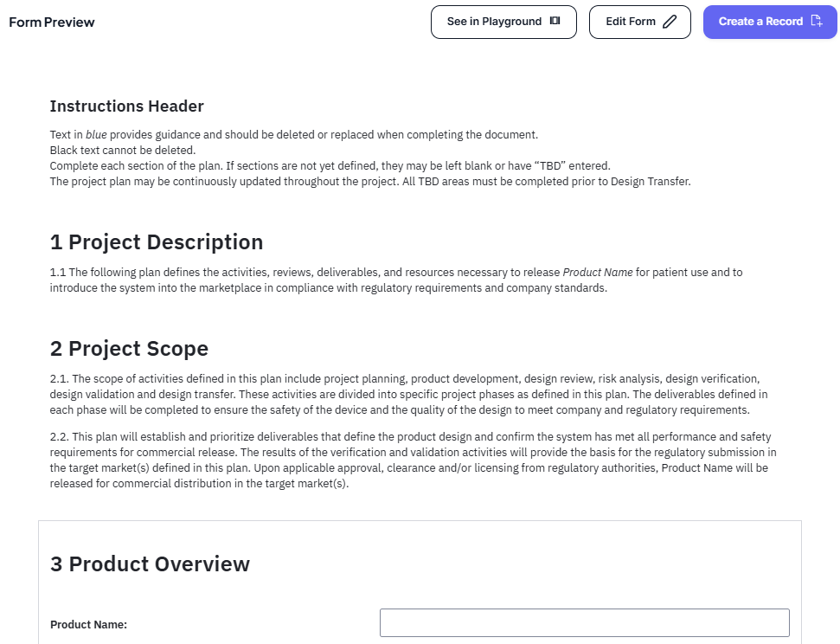Image resolution: width=840 pixels, height=644 pixels.
Task: Click the playground icon inside See in Playground
Action: pos(555,22)
